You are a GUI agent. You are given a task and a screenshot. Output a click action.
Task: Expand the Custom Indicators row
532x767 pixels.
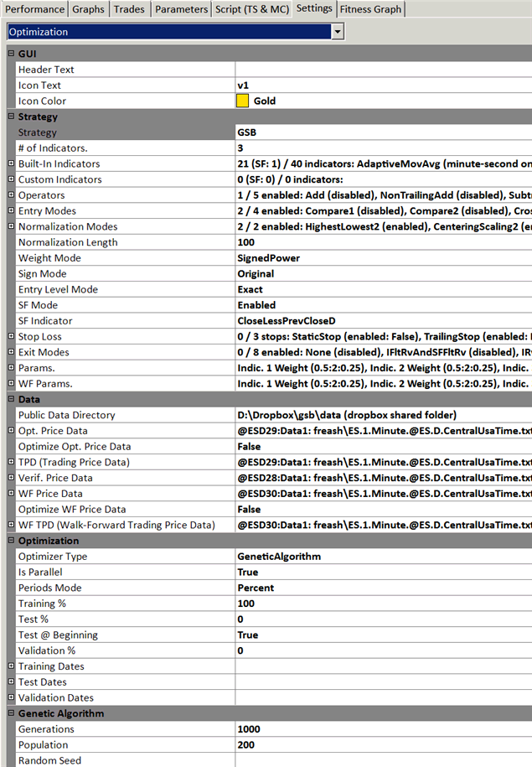point(11,179)
